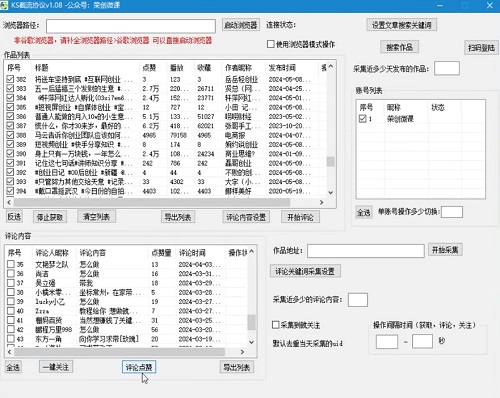The width and height of the screenshot is (500, 398).
Task: Click the 评论点赞 button
Action: click(x=139, y=367)
